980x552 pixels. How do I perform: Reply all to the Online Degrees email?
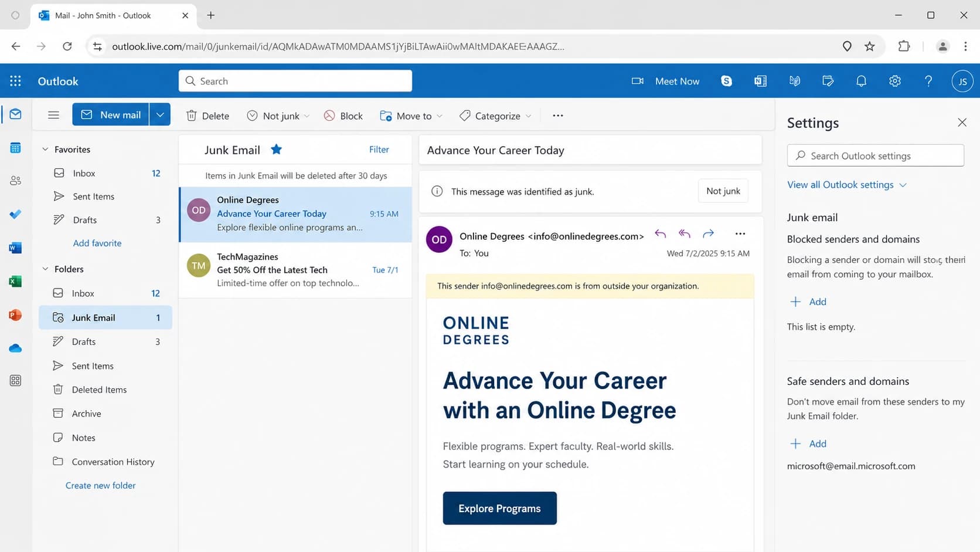[x=685, y=233]
